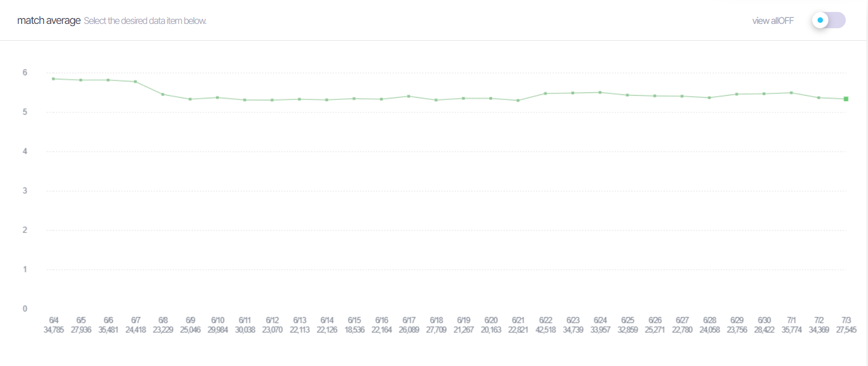Click the 6/10 date axis label

[218, 320]
